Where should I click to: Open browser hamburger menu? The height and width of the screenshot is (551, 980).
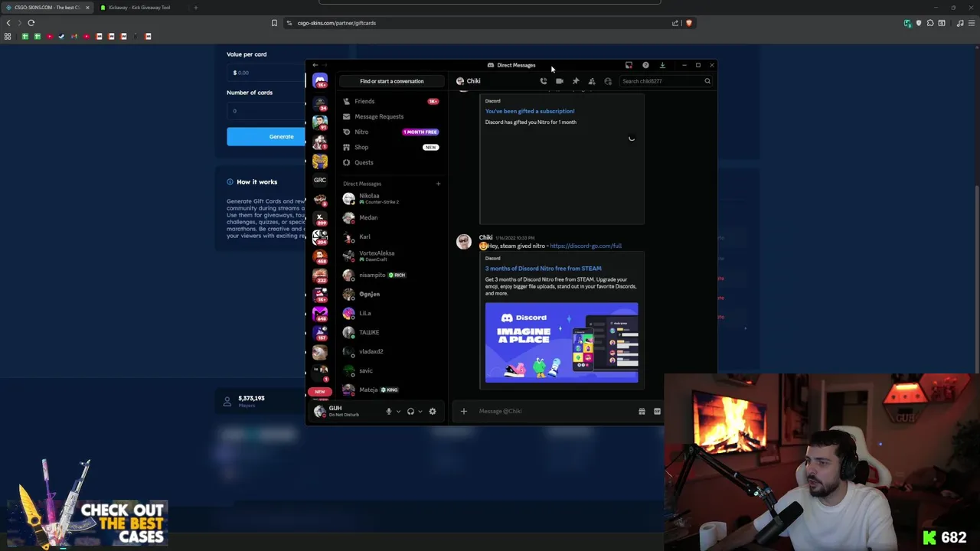[x=972, y=23]
